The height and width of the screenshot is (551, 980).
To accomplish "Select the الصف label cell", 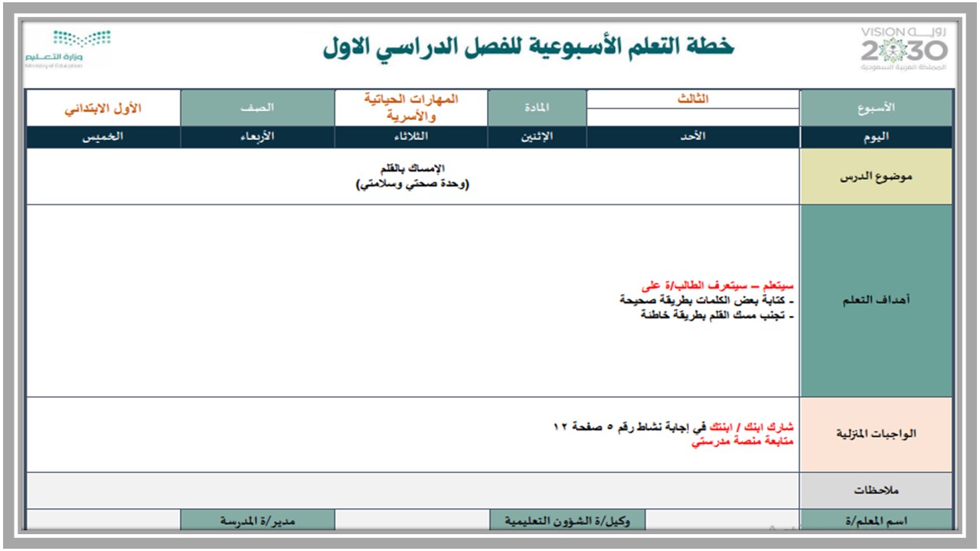I will (257, 108).
